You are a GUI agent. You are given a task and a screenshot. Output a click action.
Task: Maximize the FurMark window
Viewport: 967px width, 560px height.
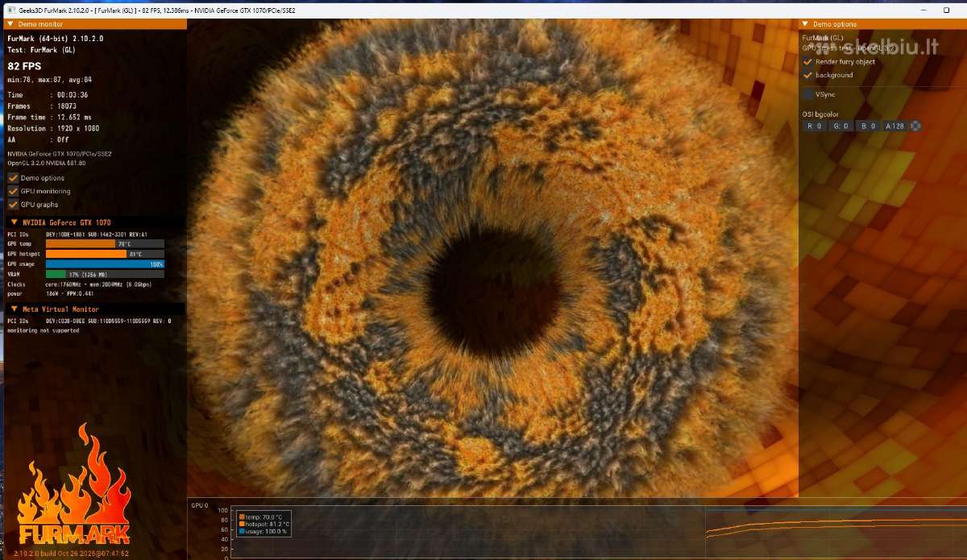[947, 10]
